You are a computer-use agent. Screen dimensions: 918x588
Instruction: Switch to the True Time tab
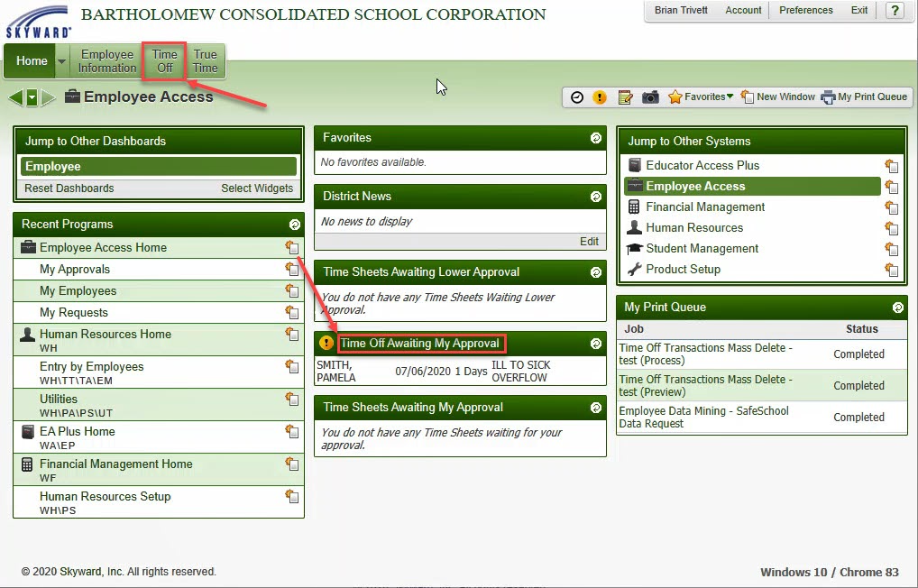click(x=205, y=60)
